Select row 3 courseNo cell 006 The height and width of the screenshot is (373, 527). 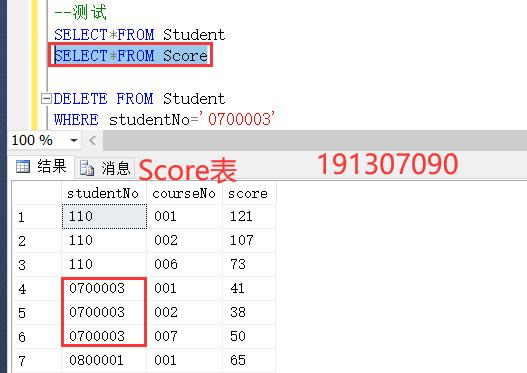point(184,264)
